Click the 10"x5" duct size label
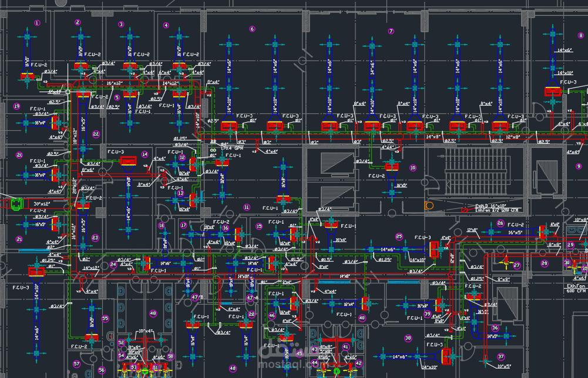 click(x=504, y=366)
